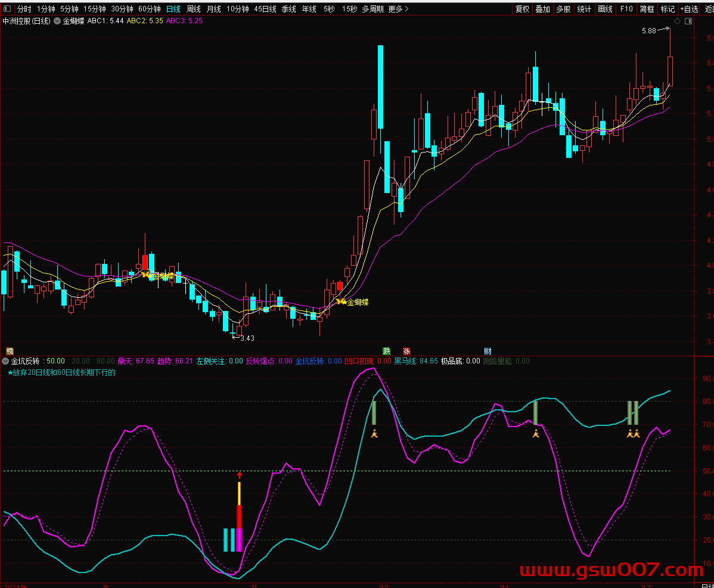Viewport: 714px width, 588px height.
Task: Add stock with +自选 button
Action: (x=689, y=9)
